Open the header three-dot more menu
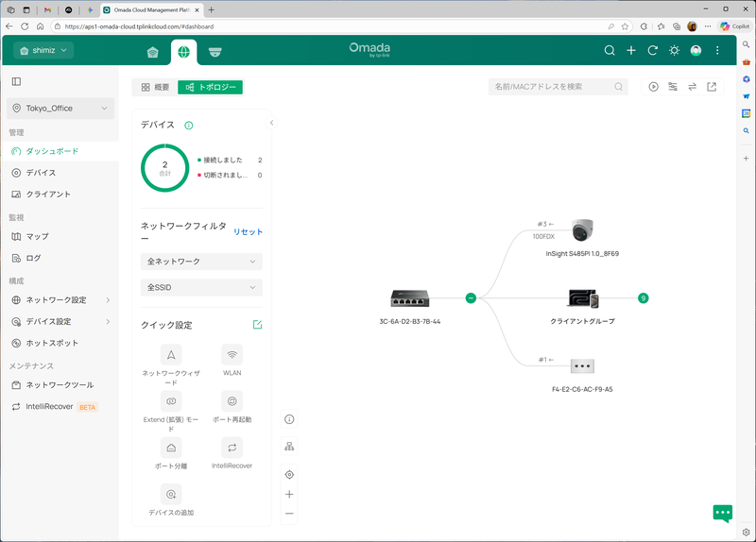 coord(717,51)
